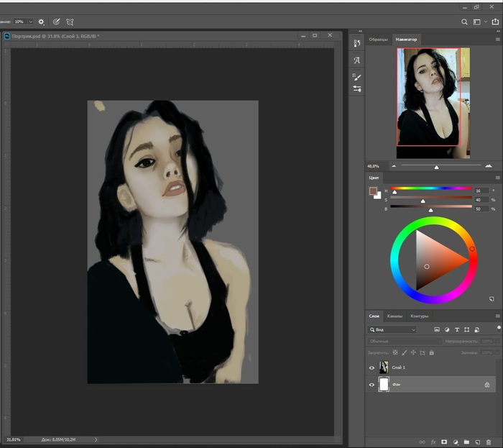Screen dimensions: 503x448
Task: Open the Brush Settings panel icon
Action: coord(357,76)
